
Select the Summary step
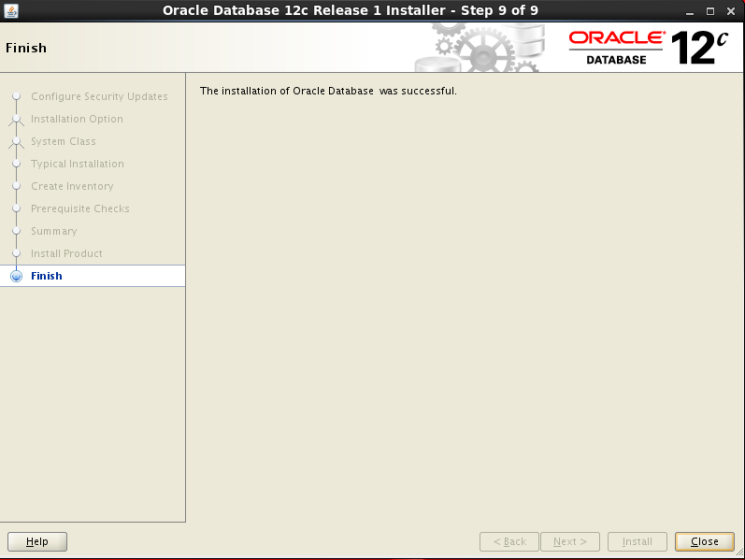click(54, 231)
